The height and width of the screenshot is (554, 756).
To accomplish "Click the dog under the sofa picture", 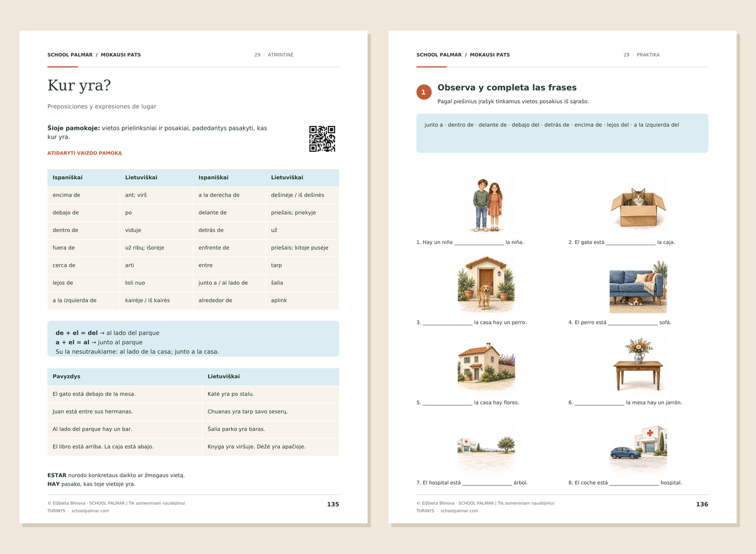I will pyautogui.click(x=638, y=285).
